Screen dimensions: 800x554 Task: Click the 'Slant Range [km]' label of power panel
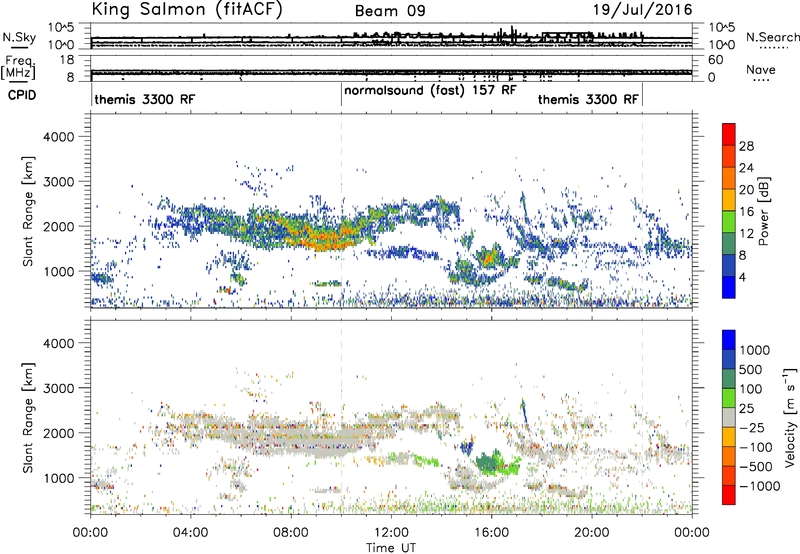tap(28, 211)
